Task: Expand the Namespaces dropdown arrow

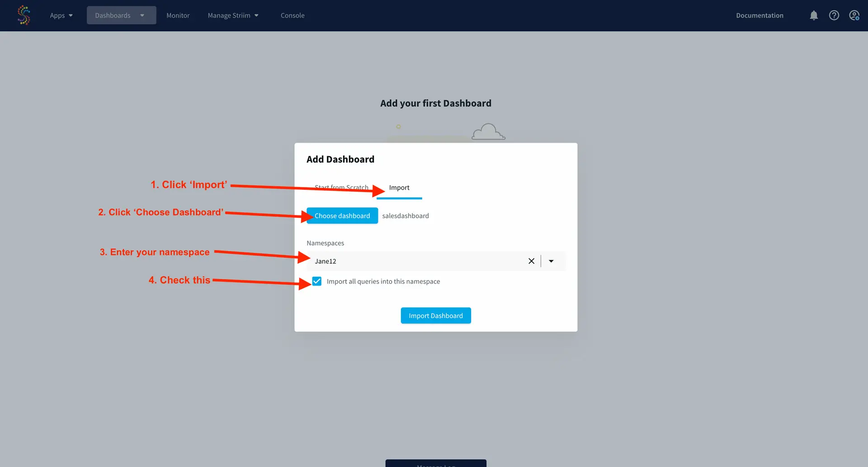Action: point(551,261)
